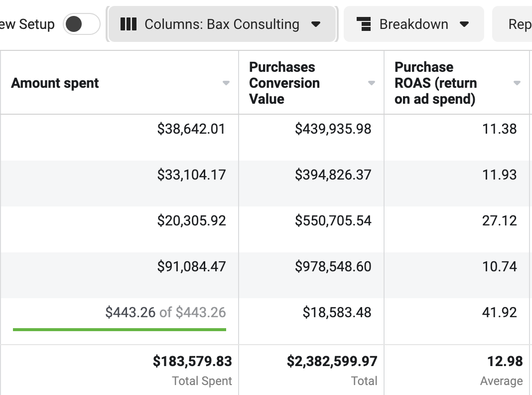532x395 pixels.
Task: Click the arrow in Amount spent header
Action: click(226, 83)
